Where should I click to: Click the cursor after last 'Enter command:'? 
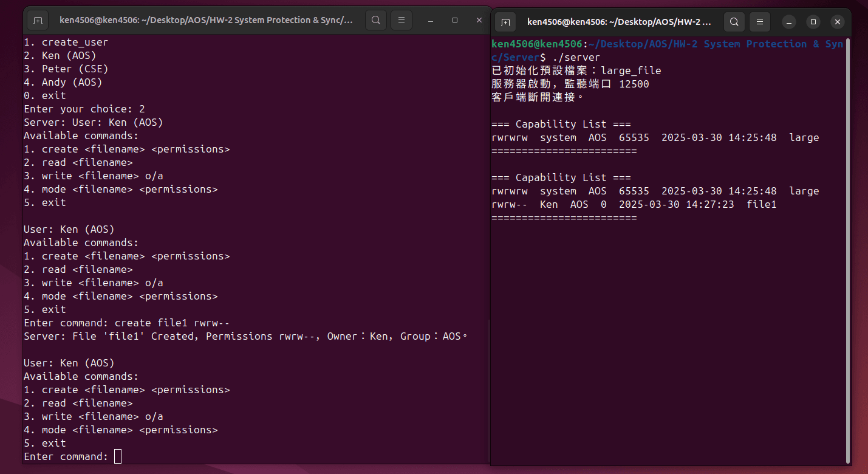tap(118, 456)
